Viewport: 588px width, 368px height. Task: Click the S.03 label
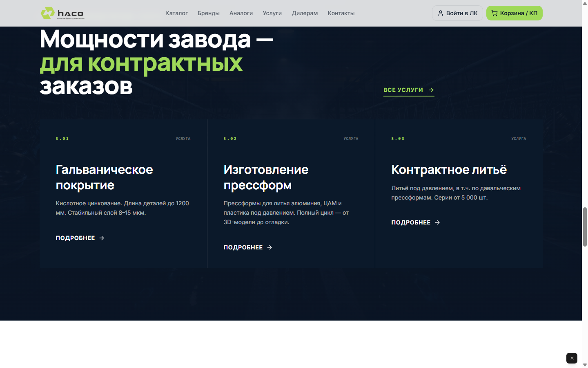pyautogui.click(x=398, y=139)
